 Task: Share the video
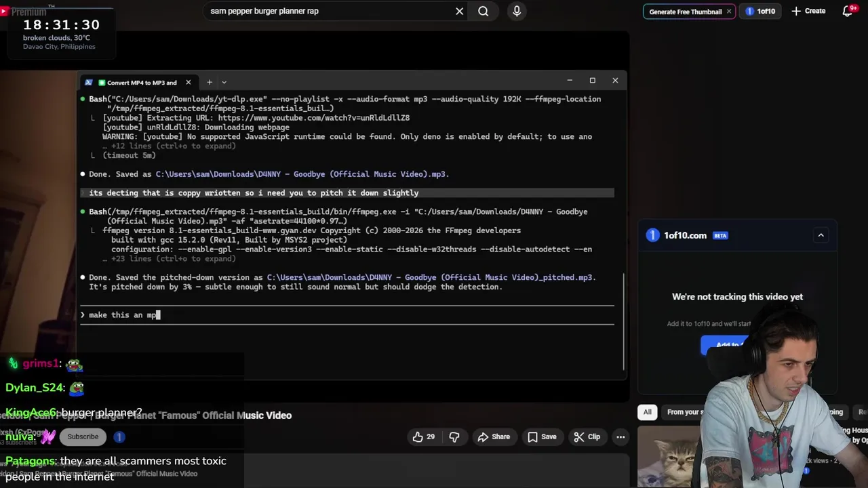coord(494,437)
